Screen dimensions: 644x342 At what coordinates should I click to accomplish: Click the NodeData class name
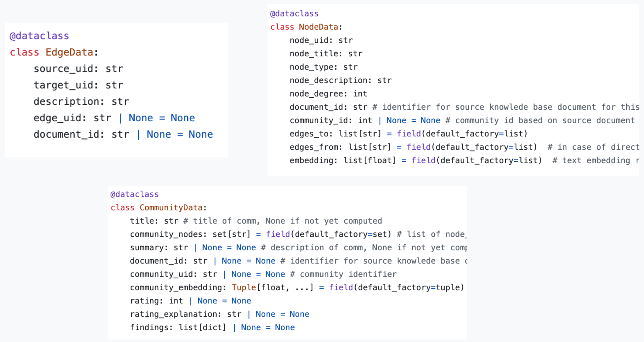pyautogui.click(x=318, y=27)
